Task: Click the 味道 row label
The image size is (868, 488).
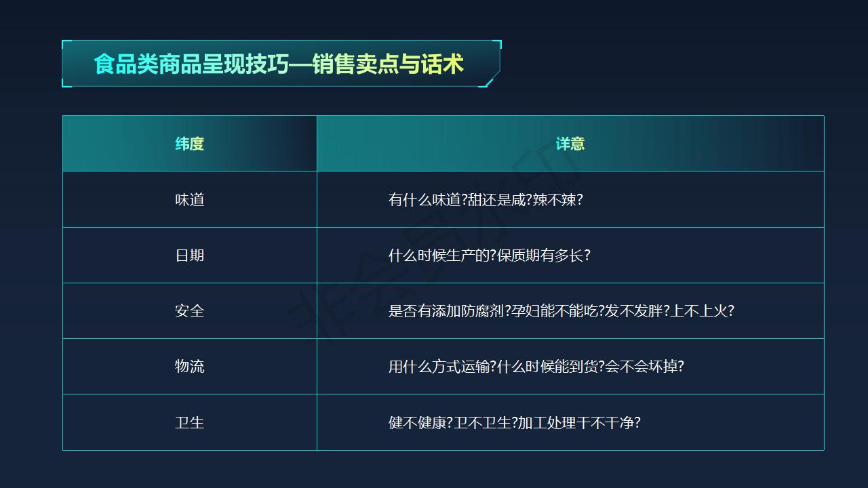Action: (x=189, y=200)
